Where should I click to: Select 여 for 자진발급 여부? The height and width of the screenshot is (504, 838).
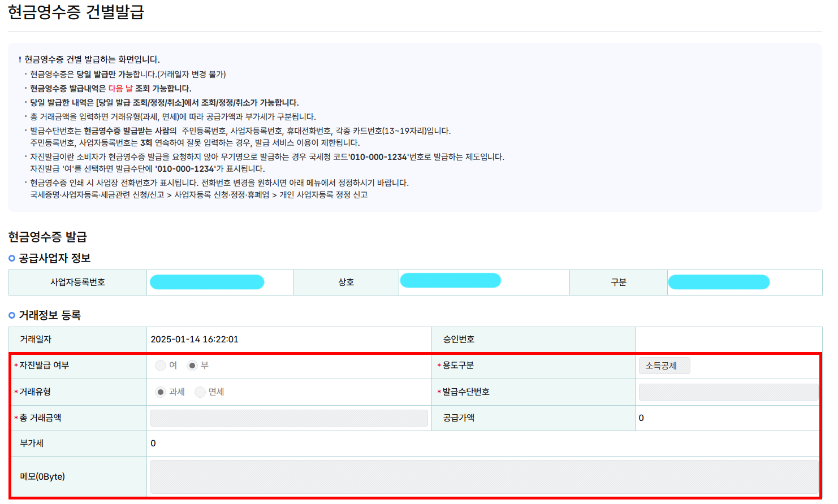(160, 365)
